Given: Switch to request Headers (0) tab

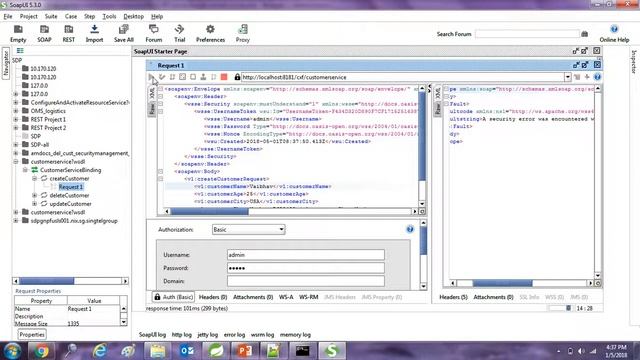Looking at the screenshot, I should 213,297.
